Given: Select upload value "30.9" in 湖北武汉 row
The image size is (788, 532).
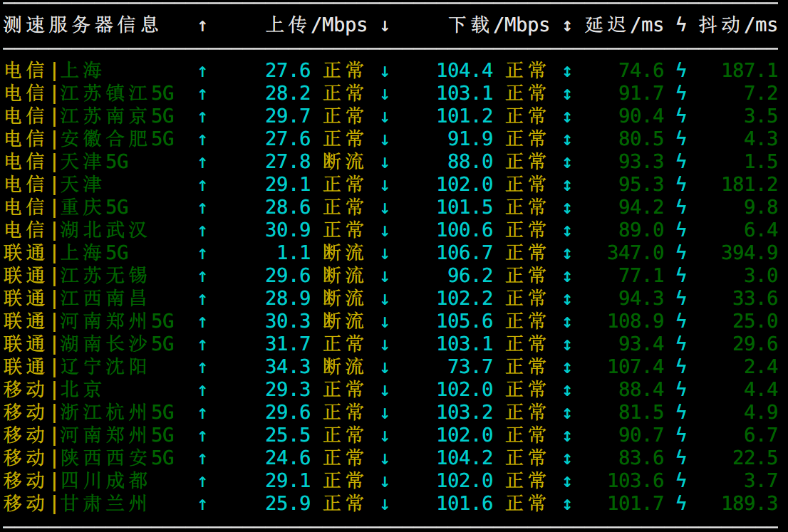Looking at the screenshot, I should coord(288,230).
